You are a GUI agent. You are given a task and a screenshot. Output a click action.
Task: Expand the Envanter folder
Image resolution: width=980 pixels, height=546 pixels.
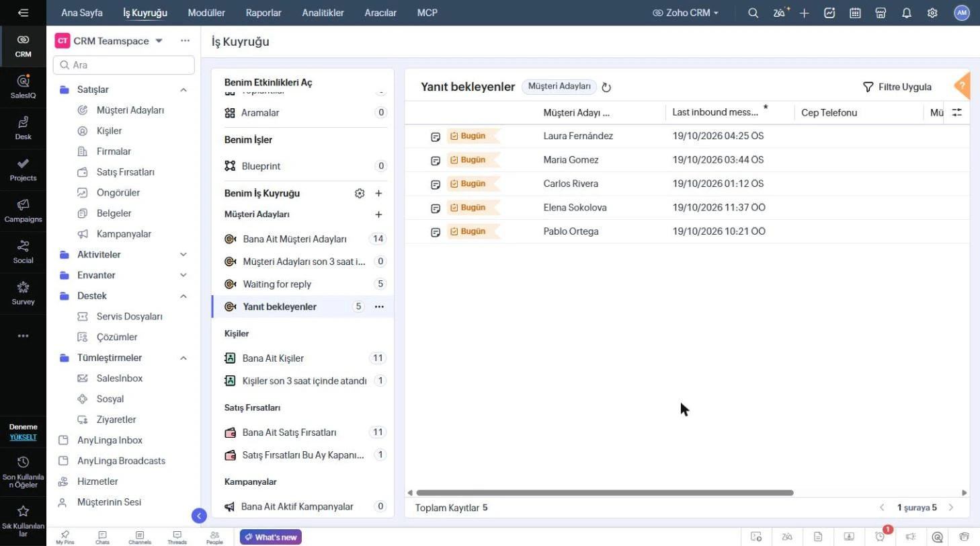[x=183, y=276]
